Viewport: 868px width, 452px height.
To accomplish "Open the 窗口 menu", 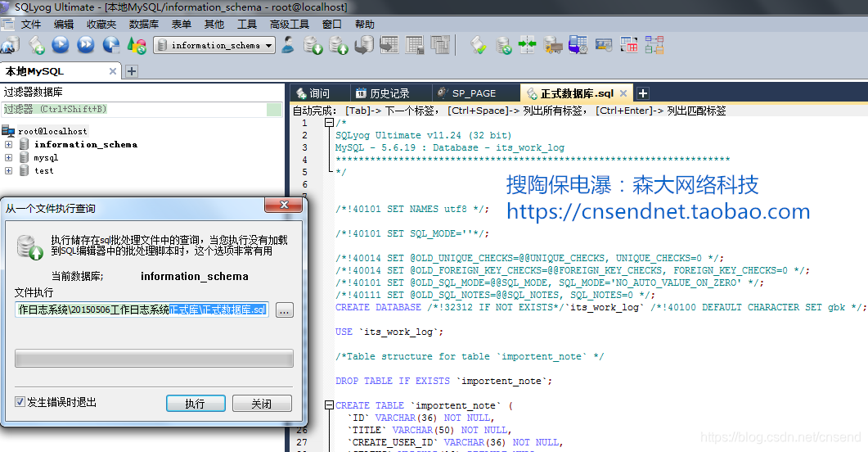I will pos(331,25).
